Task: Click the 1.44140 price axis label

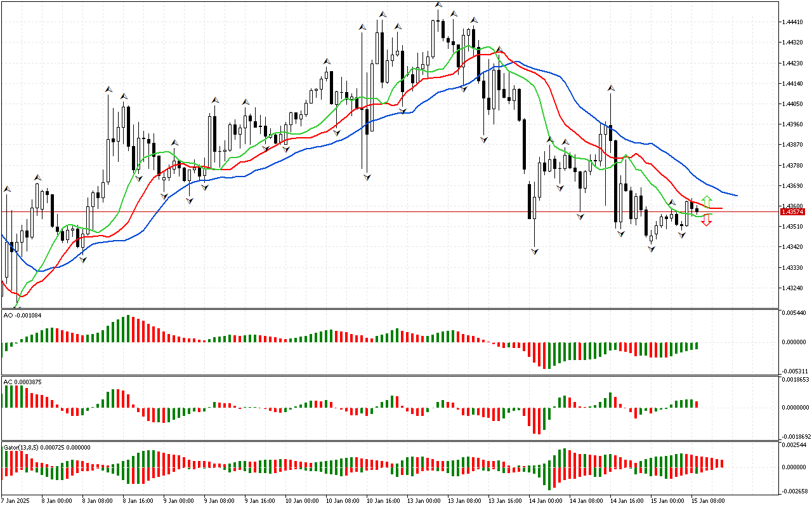Action: pos(792,83)
